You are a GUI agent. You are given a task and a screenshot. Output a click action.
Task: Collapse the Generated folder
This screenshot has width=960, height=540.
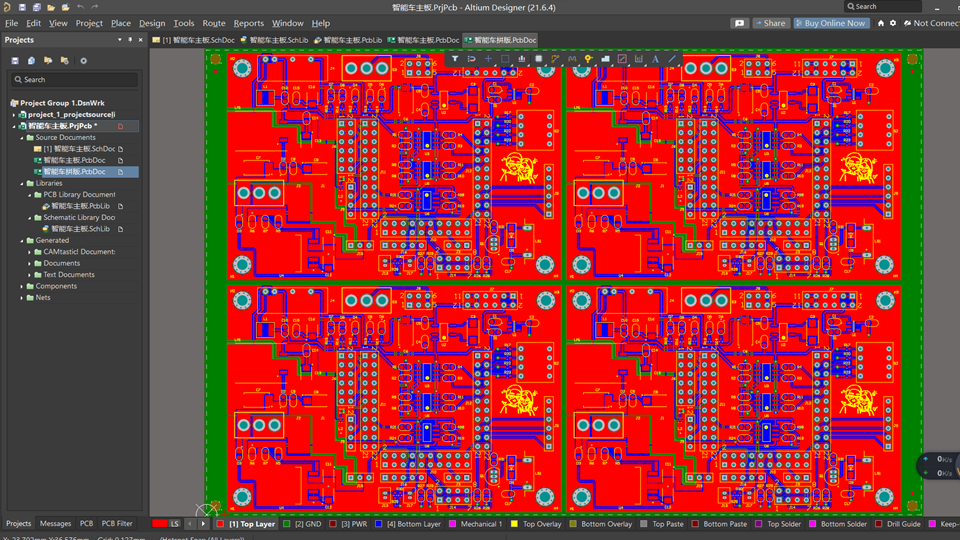click(x=22, y=241)
